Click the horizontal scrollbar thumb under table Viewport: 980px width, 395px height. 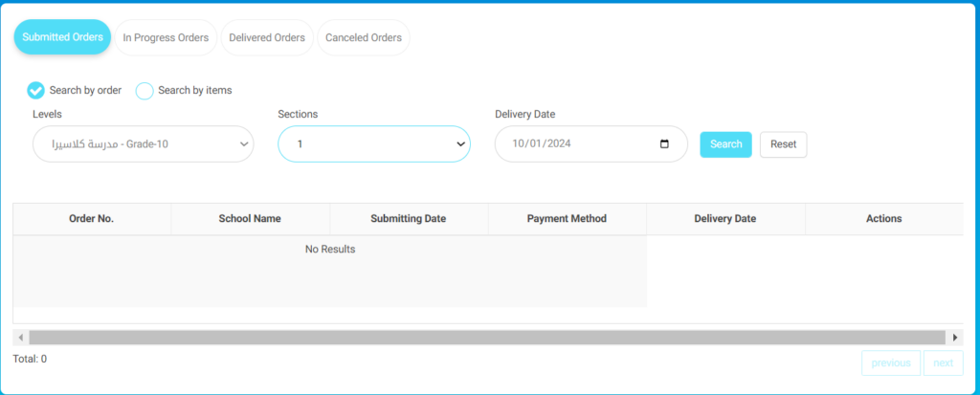(x=487, y=338)
